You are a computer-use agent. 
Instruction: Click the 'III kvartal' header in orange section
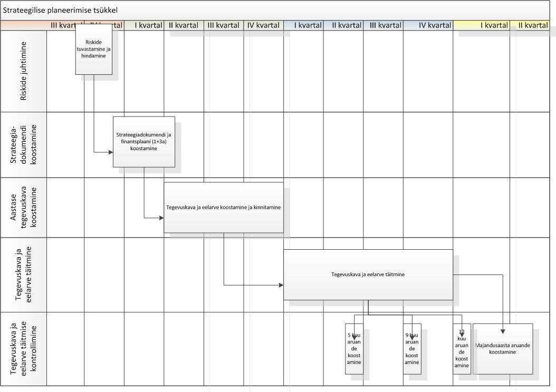click(65, 25)
